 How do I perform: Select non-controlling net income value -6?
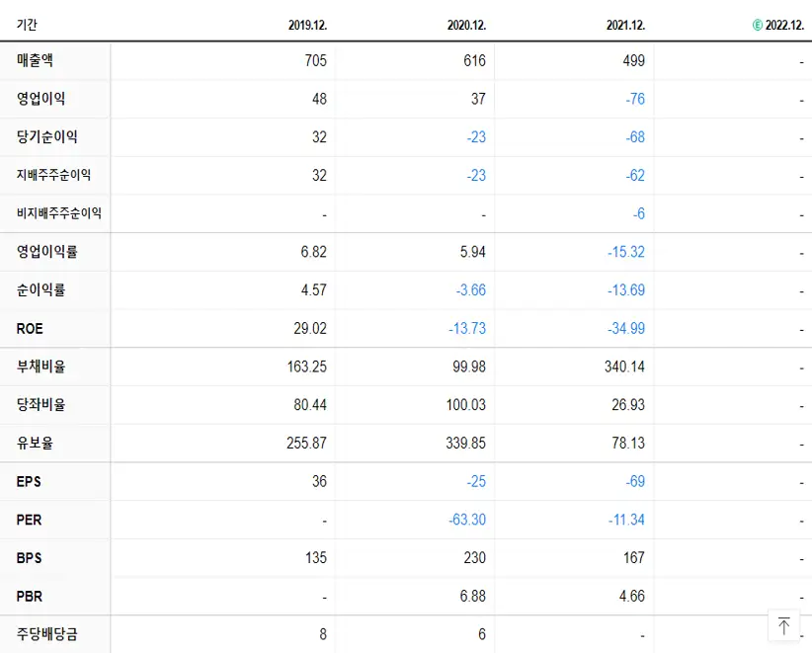click(x=639, y=213)
